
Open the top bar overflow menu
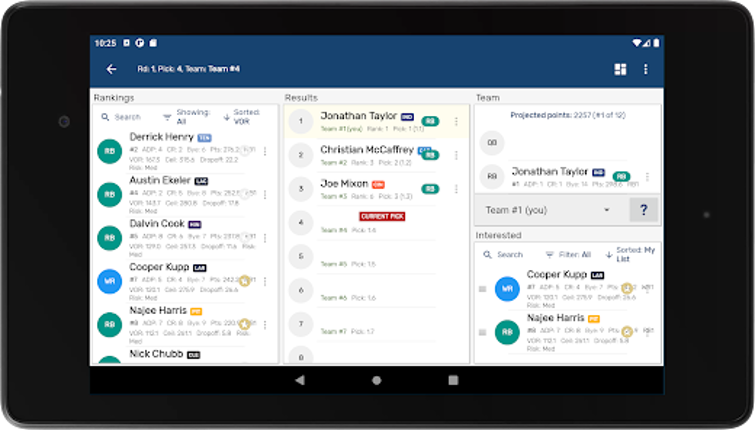click(x=646, y=69)
